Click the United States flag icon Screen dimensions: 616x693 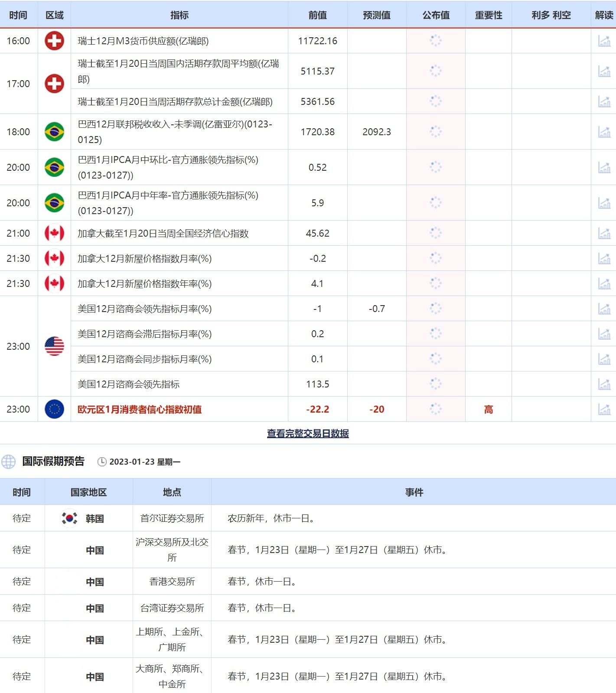(54, 346)
